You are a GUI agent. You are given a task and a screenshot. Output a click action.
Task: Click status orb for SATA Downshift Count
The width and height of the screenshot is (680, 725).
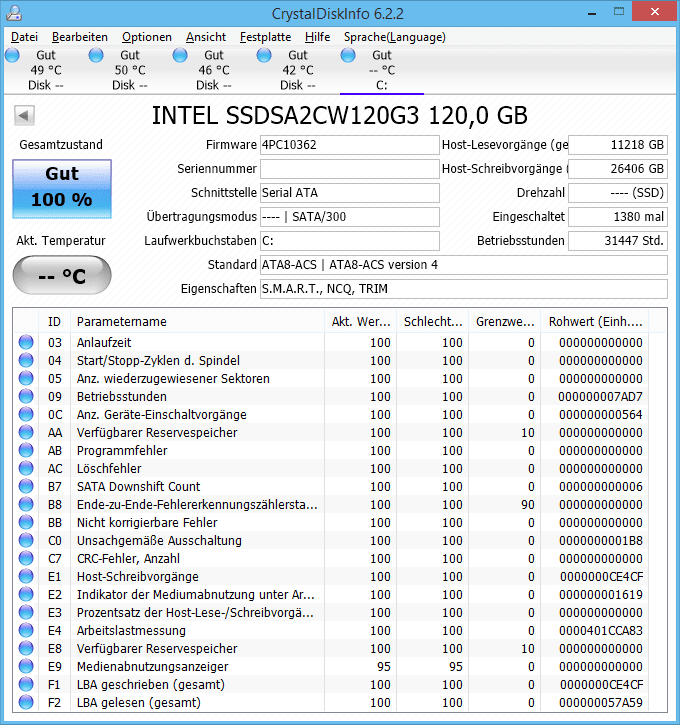[x=26, y=486]
